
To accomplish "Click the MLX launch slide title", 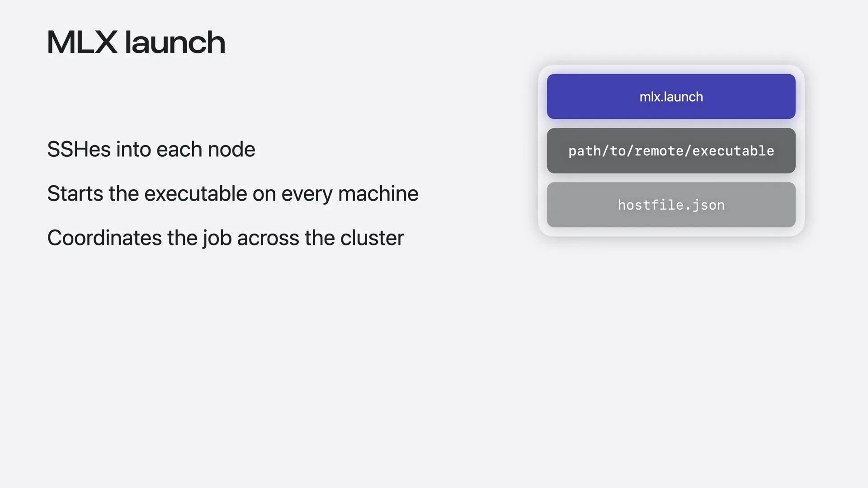I will [136, 42].
